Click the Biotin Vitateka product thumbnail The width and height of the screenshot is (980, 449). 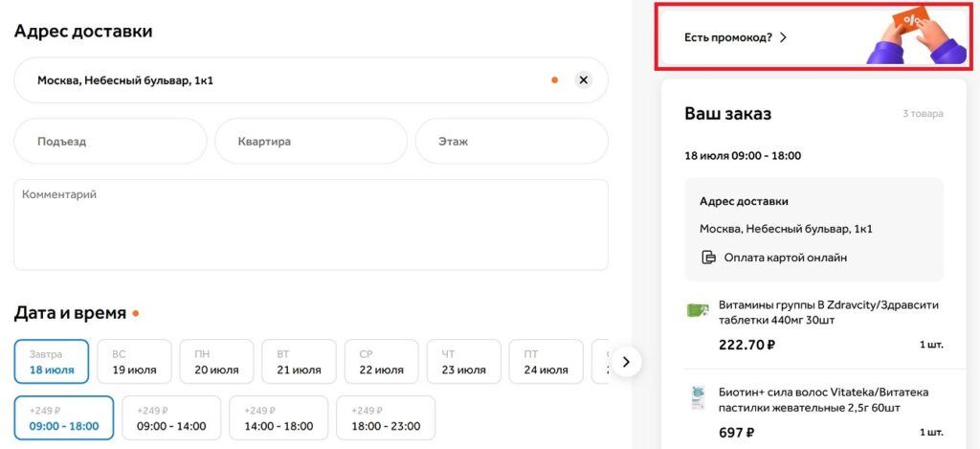(698, 399)
